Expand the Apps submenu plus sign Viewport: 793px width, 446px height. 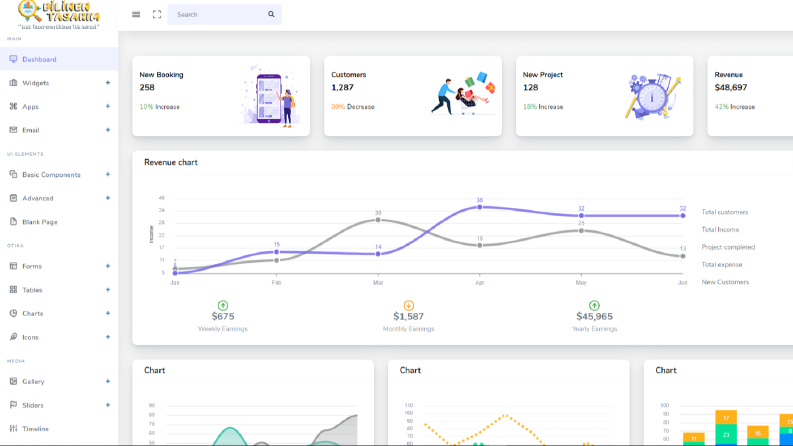108,106
